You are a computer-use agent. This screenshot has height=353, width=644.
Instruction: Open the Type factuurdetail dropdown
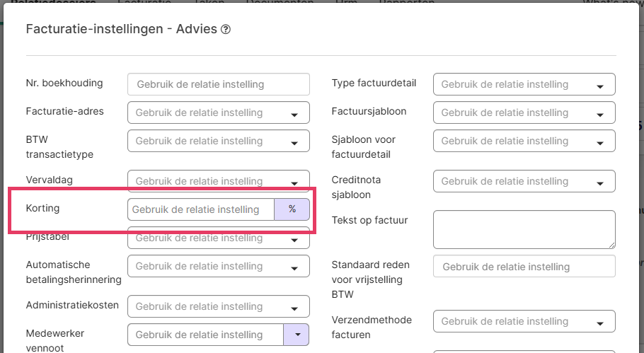click(524, 84)
